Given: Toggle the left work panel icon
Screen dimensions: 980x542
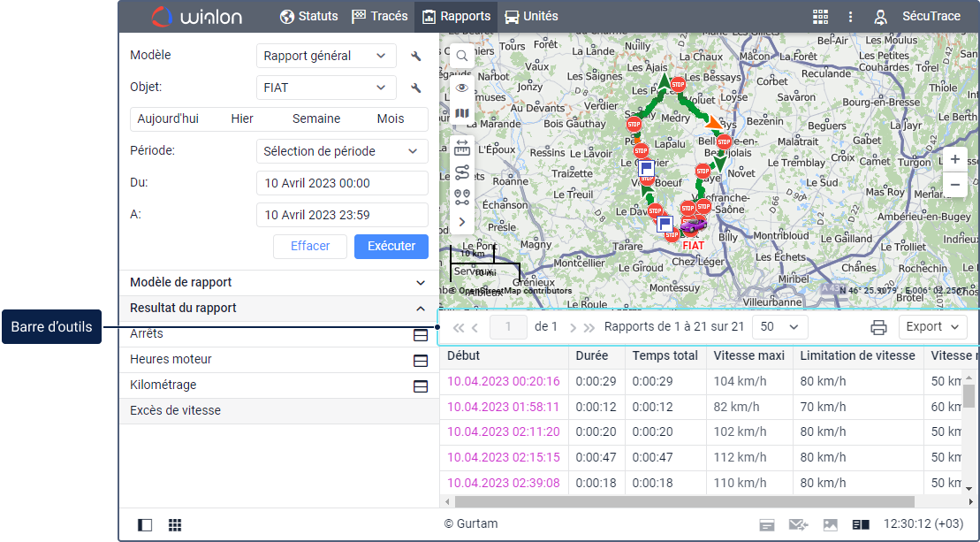Looking at the screenshot, I should [x=145, y=524].
